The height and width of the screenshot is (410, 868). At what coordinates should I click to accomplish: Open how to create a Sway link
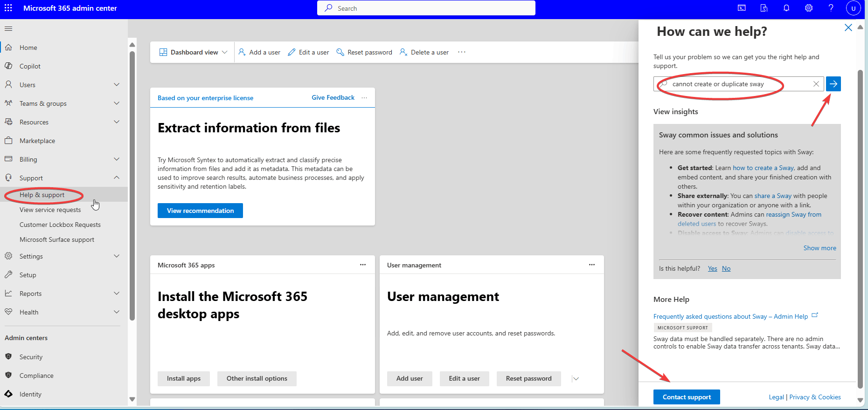[x=763, y=168]
